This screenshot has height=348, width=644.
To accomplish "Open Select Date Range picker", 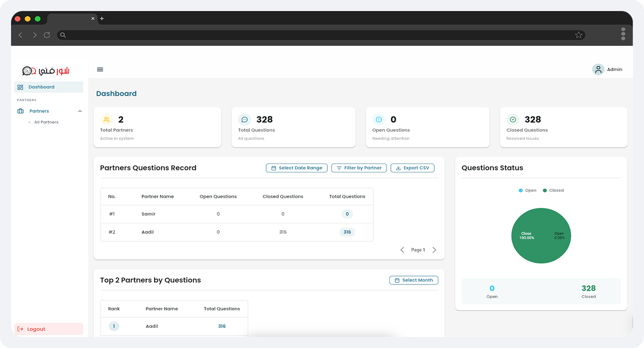I will point(297,168).
